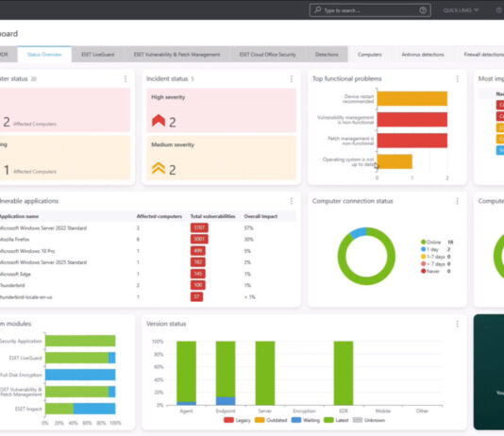Open the ESET Cloud Office Security tab
This screenshot has height=436, width=504.
click(267, 55)
